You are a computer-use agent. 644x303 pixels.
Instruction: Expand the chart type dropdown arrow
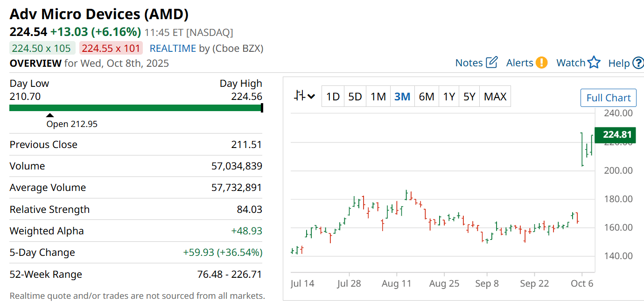coord(311,97)
